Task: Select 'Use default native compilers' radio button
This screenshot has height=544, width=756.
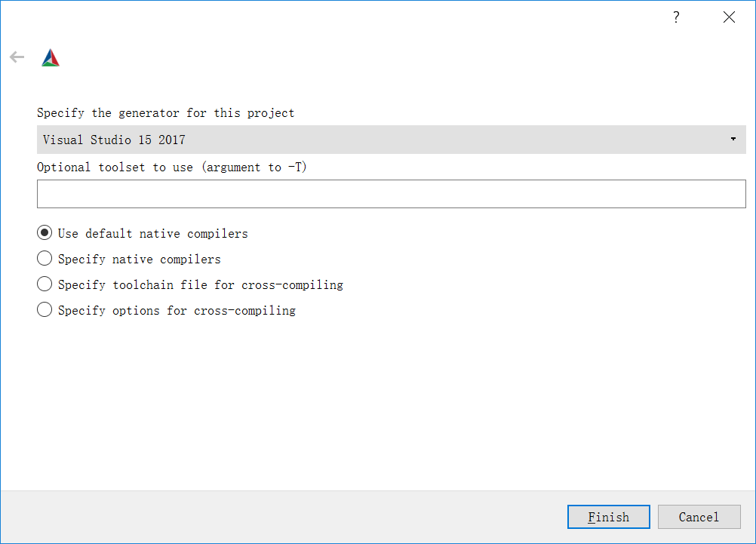Action: click(45, 233)
